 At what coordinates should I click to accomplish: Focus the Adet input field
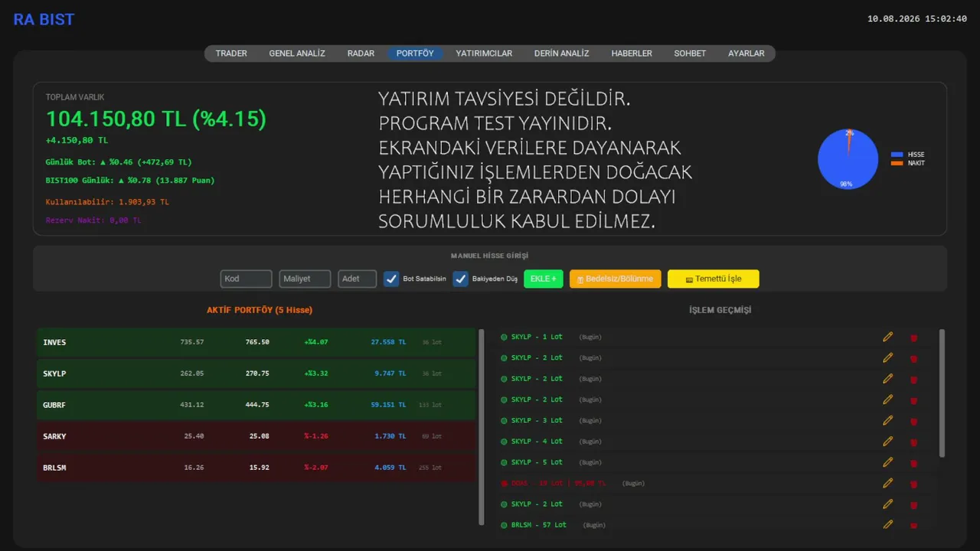pos(358,279)
